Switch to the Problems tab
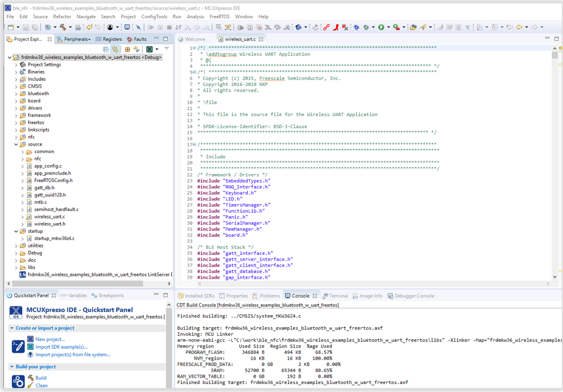 (270, 296)
